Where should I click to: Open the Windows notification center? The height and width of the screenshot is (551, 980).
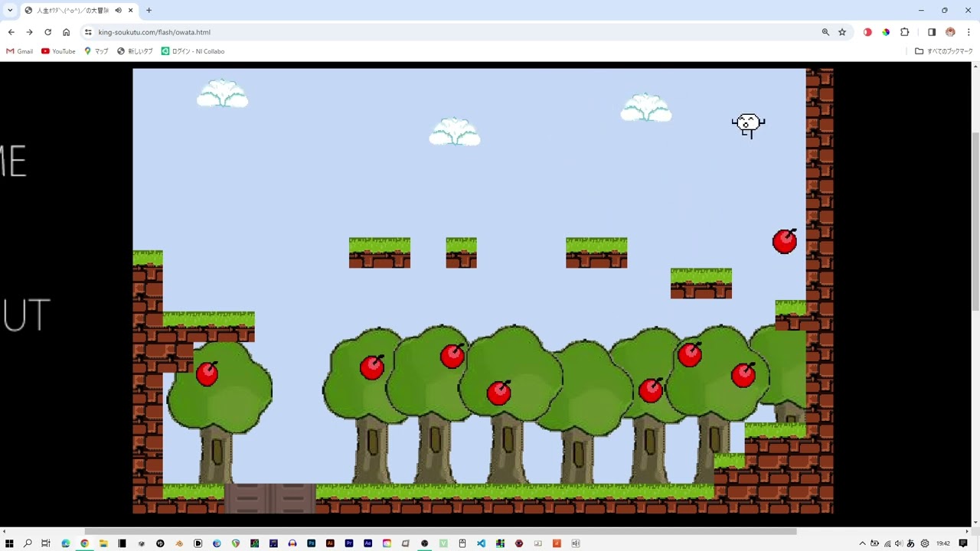pyautogui.click(x=963, y=543)
